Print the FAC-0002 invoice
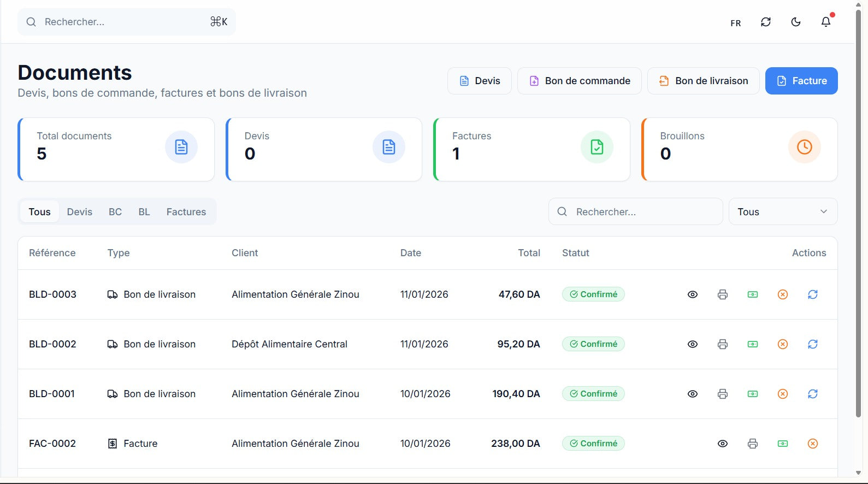 752,444
